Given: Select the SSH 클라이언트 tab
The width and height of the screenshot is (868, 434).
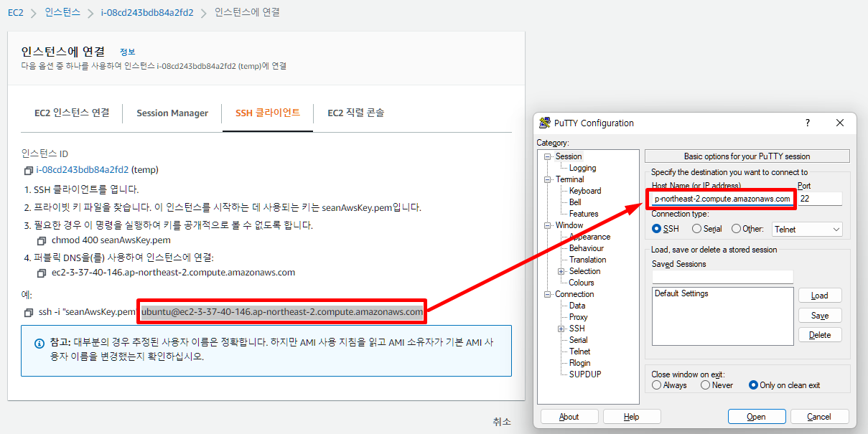Looking at the screenshot, I should pyautogui.click(x=268, y=113).
